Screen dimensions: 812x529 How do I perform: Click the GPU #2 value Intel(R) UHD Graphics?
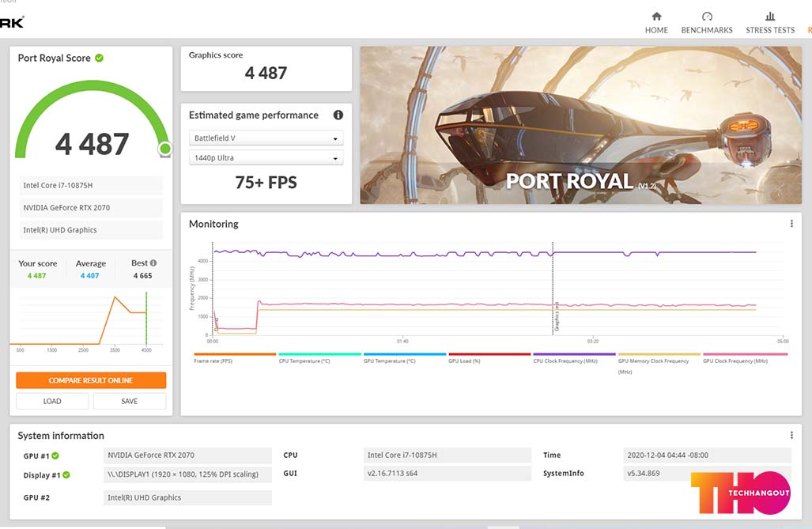point(187,497)
